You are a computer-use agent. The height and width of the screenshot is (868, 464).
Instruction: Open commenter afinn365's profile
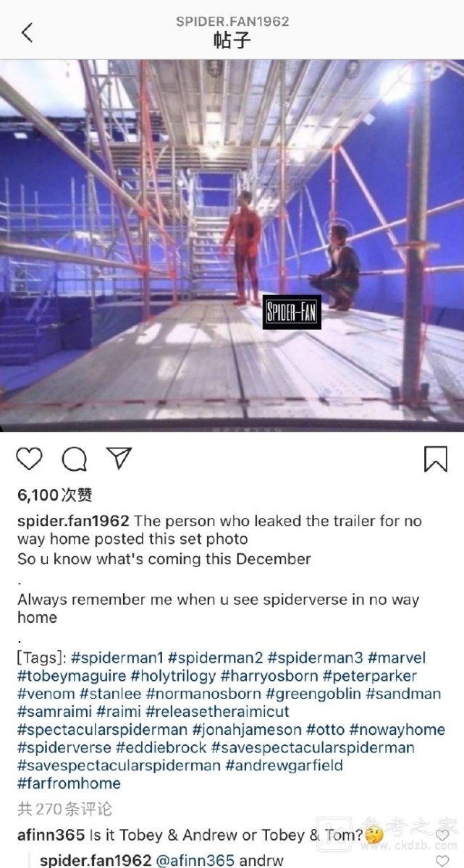51,835
